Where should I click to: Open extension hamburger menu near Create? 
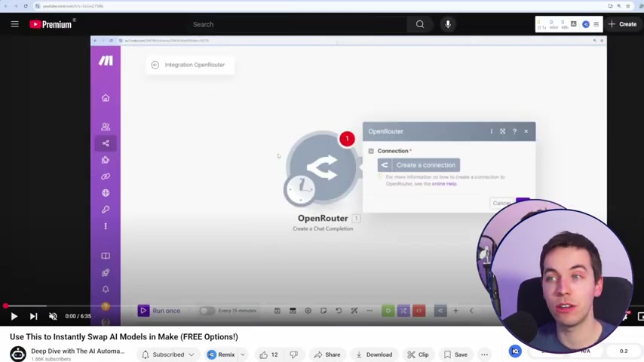click(596, 24)
